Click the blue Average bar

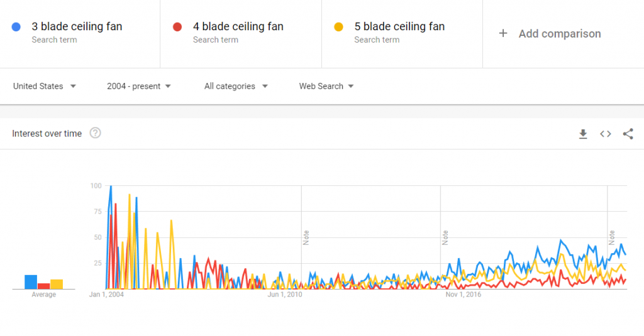coord(31,282)
